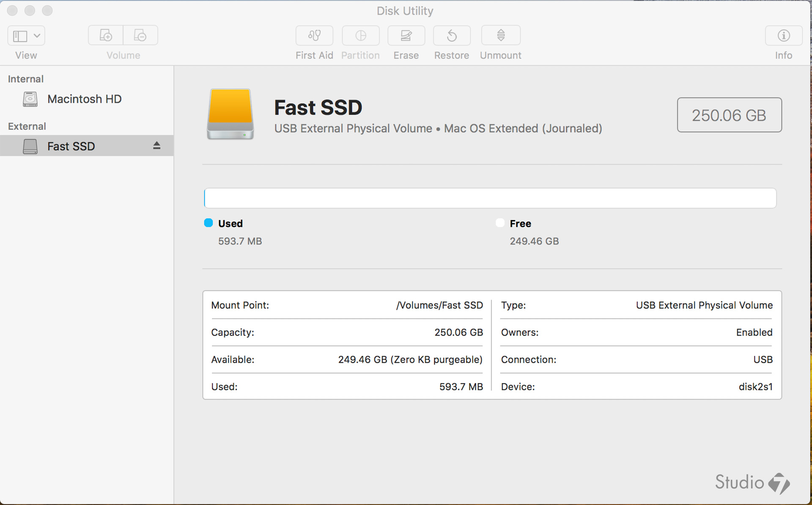Click the Type USB External Physical Volume value

[704, 305]
